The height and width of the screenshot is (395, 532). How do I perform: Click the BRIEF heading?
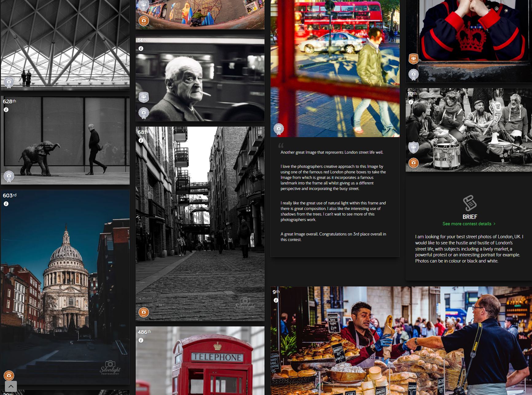coord(470,217)
